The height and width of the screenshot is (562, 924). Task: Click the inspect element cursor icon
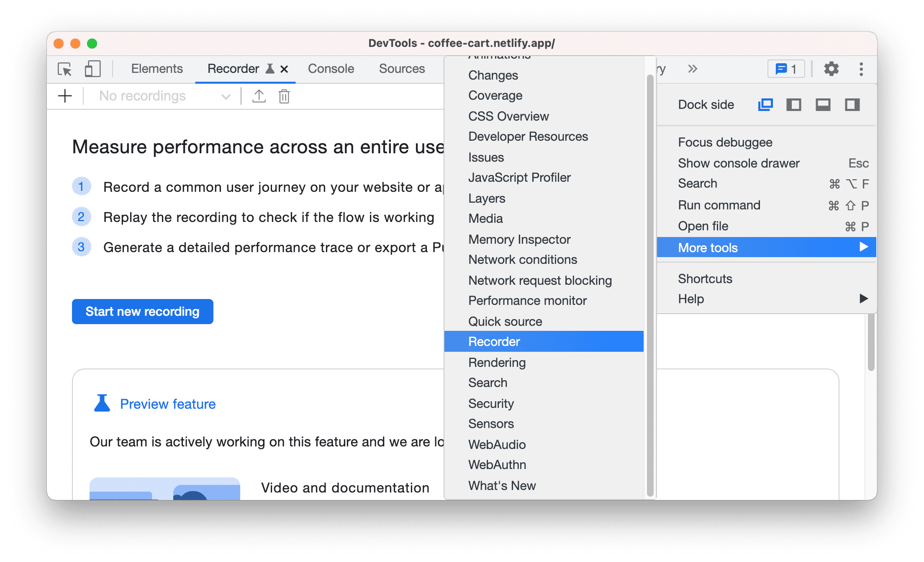pyautogui.click(x=65, y=68)
